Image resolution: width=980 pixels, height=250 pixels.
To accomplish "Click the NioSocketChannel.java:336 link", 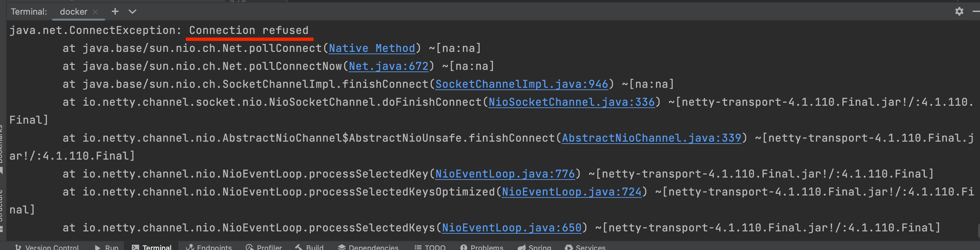I will coord(572,102).
